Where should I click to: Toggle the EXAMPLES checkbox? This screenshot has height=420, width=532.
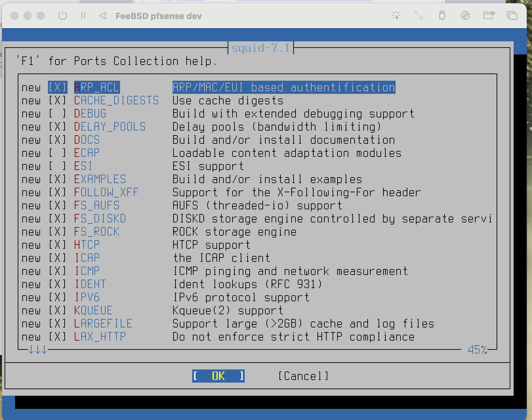click(x=58, y=179)
